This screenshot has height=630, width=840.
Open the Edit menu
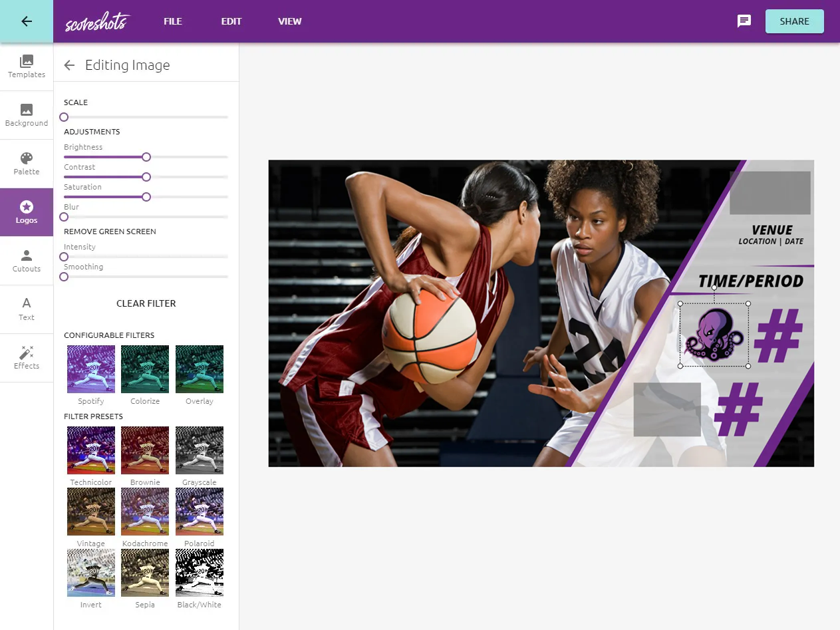(231, 21)
